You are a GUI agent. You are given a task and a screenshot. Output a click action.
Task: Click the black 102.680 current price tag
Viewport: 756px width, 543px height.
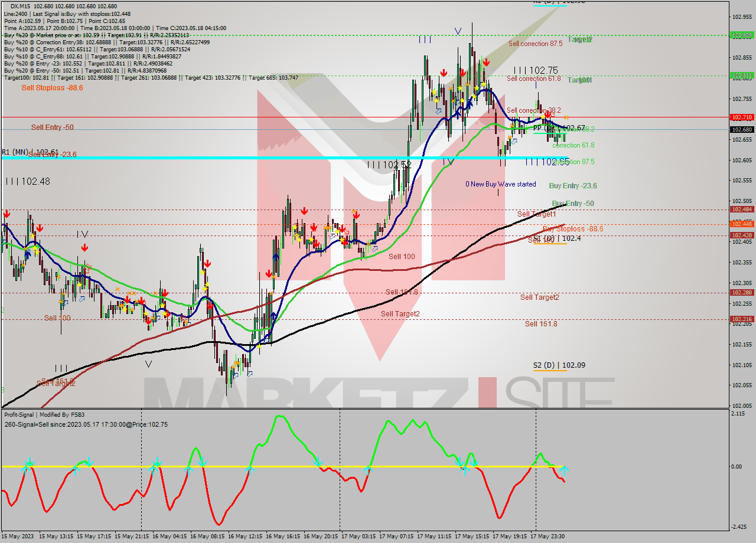[742, 129]
